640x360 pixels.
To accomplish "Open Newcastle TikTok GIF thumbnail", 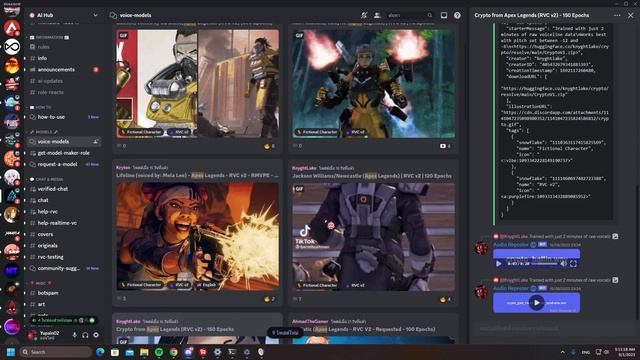I will point(373,236).
